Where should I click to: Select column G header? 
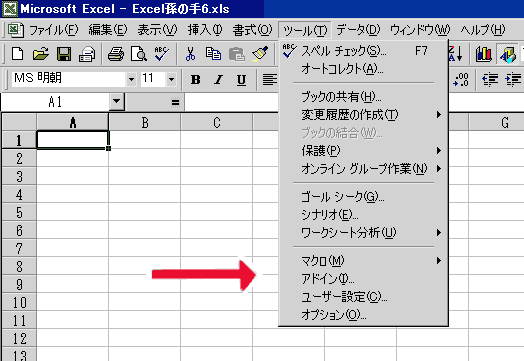pyautogui.click(x=496, y=122)
